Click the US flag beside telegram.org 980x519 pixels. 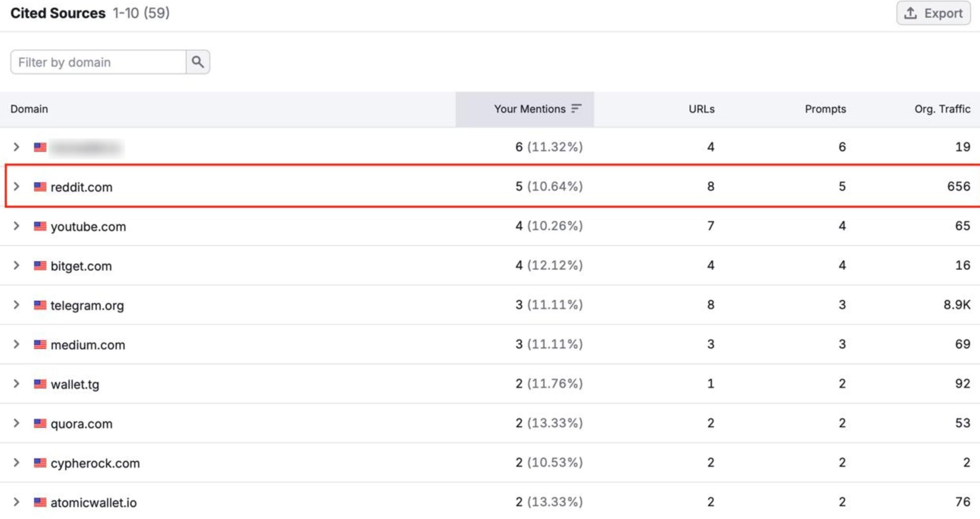40,305
